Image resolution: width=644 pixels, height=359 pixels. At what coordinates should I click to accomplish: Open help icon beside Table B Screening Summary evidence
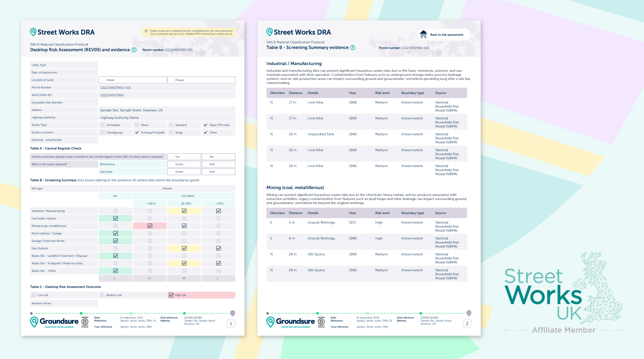pos(353,47)
